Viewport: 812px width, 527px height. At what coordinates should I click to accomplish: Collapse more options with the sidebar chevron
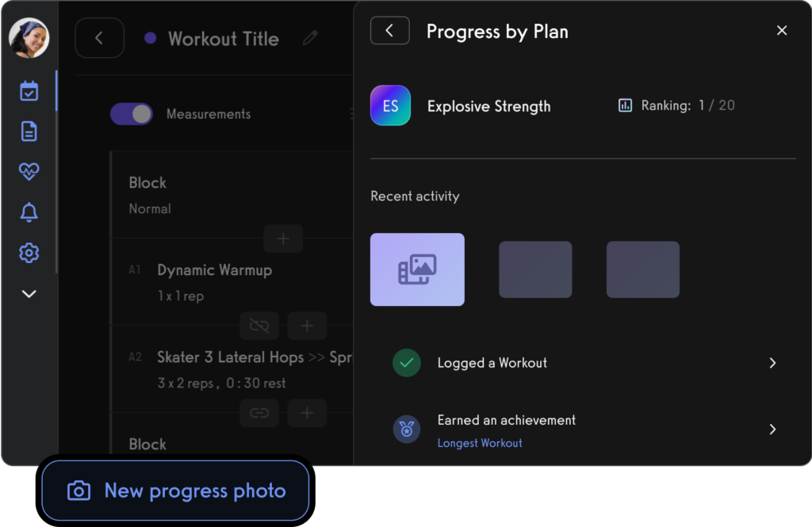coord(29,293)
